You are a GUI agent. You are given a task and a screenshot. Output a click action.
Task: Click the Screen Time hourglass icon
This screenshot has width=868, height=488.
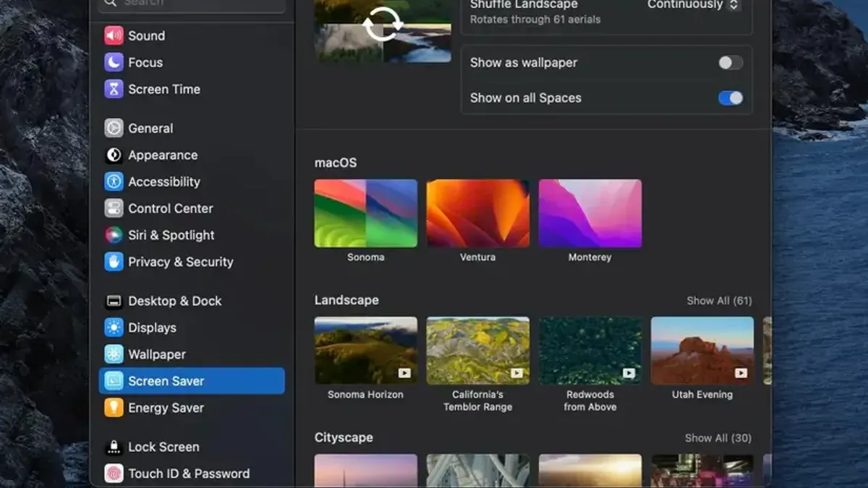tap(114, 89)
